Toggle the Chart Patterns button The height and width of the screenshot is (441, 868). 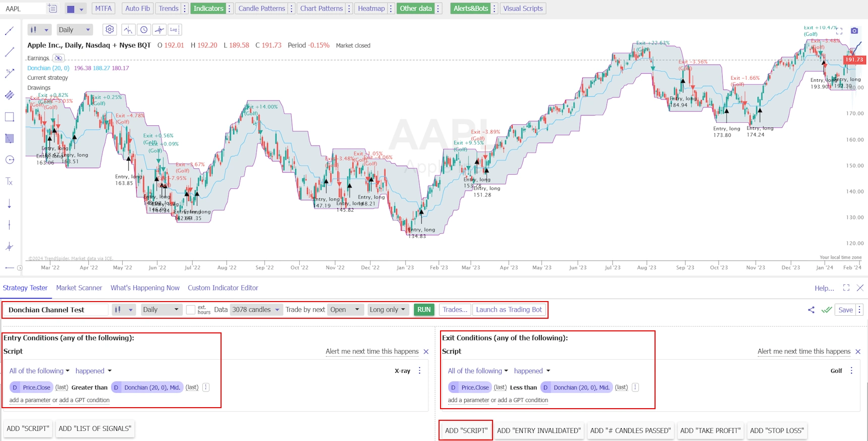pos(321,9)
